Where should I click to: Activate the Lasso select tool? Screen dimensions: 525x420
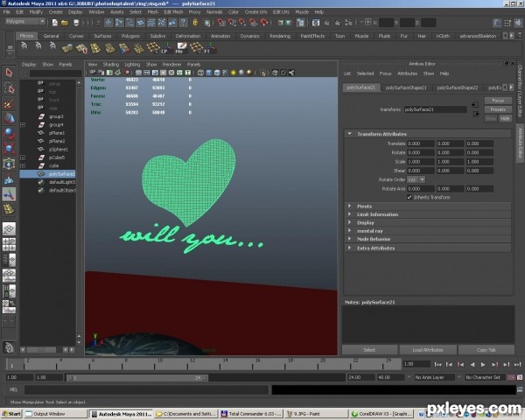tap(9, 88)
